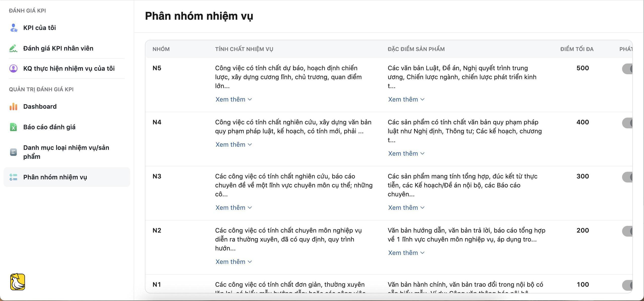The width and height of the screenshot is (644, 301).
Task: Click the 500 max score value
Action: click(583, 68)
